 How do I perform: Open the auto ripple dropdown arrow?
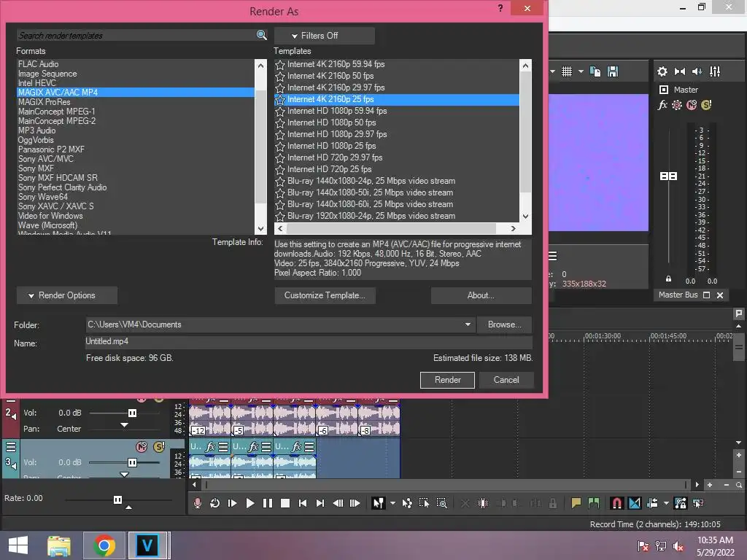click(666, 503)
